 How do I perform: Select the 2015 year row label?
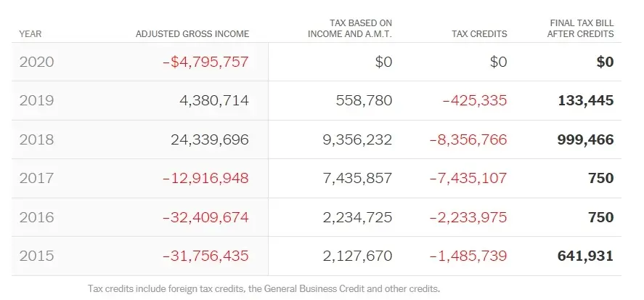36,256
